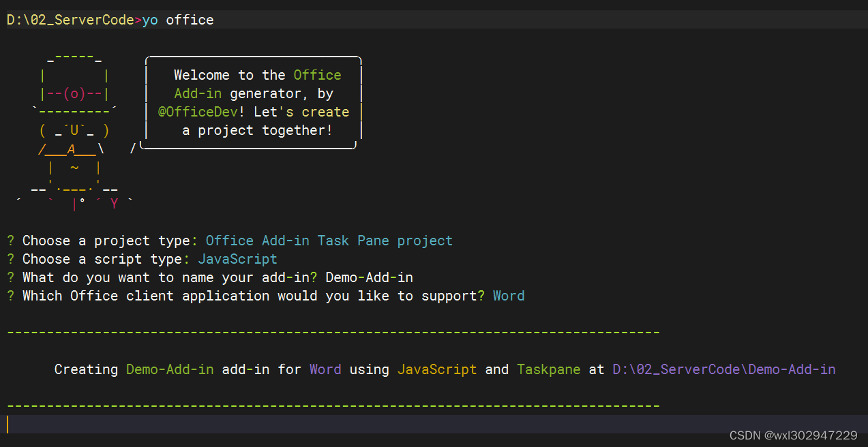Select the D:\02_ServerCode prompt path
The image size is (868, 447).
[x=70, y=20]
